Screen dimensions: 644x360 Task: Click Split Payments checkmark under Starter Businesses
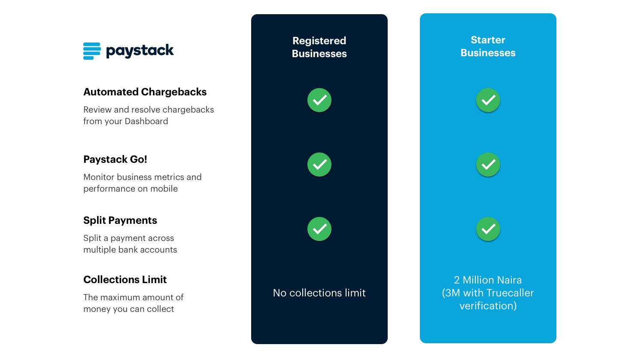tap(488, 229)
